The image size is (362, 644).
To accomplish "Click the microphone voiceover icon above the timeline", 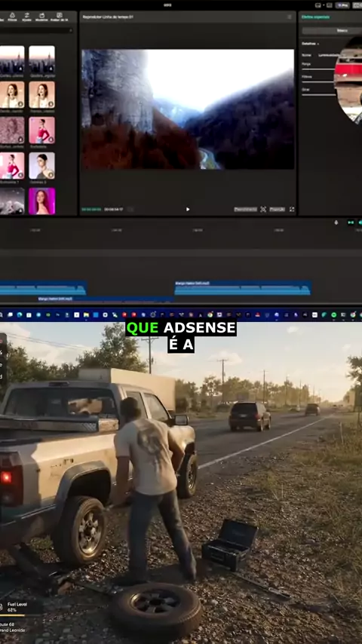I will click(336, 222).
